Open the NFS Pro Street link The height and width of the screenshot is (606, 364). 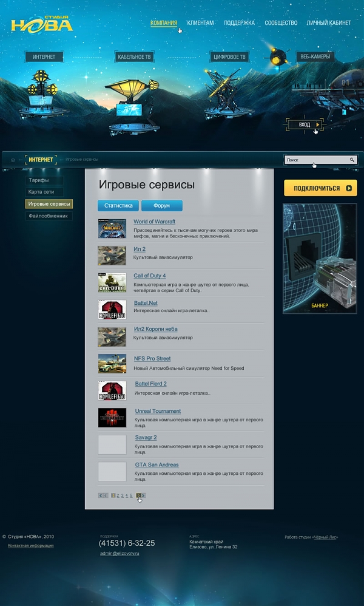coord(152,359)
